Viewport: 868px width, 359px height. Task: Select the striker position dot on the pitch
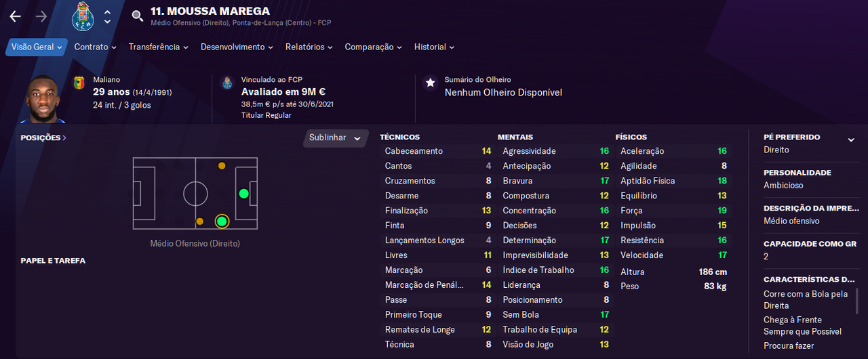pyautogui.click(x=243, y=194)
